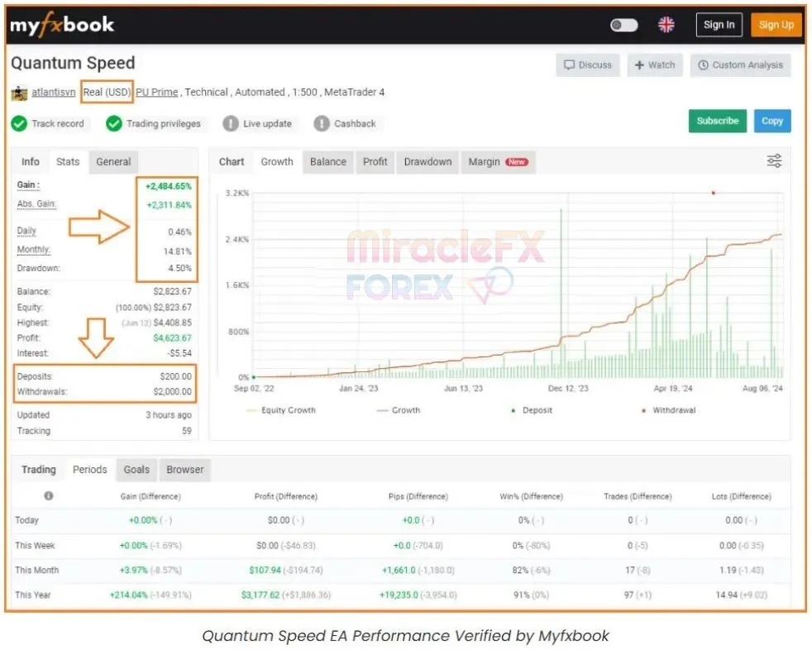
Task: Click the info icon in Periods table header
Action: 49,496
